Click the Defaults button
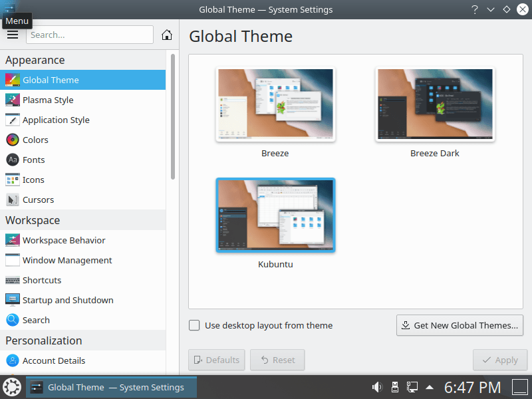 (x=217, y=360)
